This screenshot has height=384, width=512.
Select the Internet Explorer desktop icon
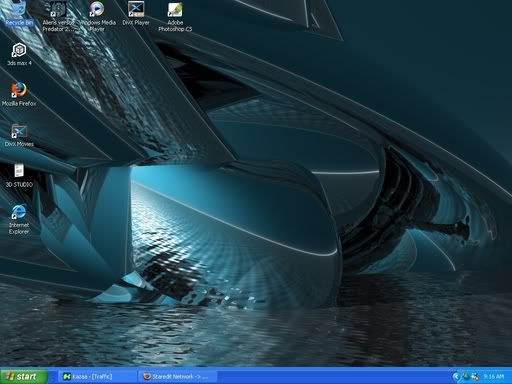(19, 219)
